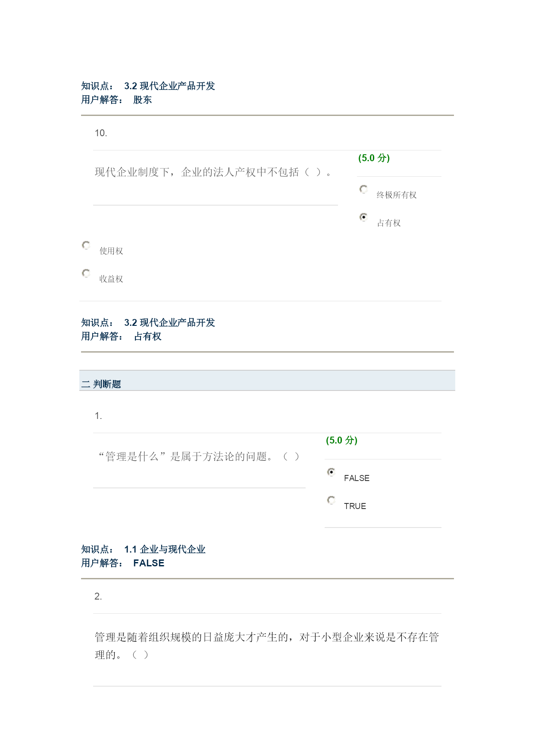Click the 占有权 answer label
The image size is (535, 756).
[x=389, y=223]
